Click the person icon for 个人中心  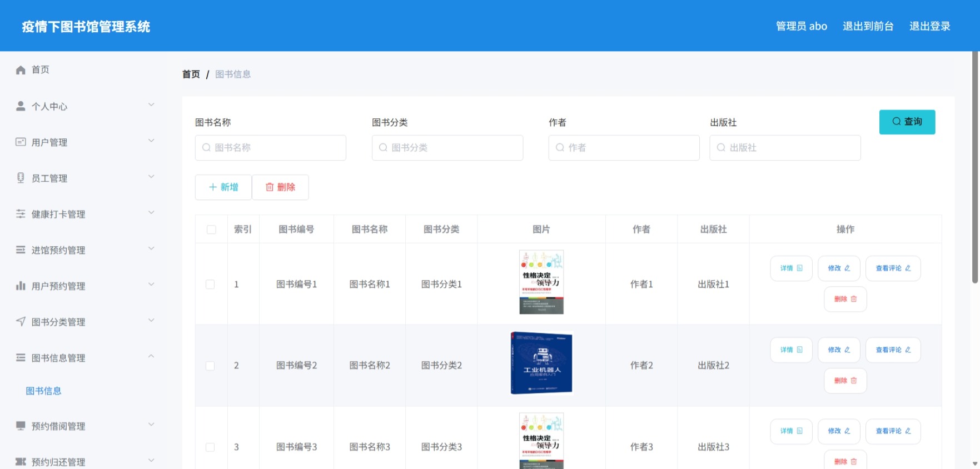click(x=21, y=106)
